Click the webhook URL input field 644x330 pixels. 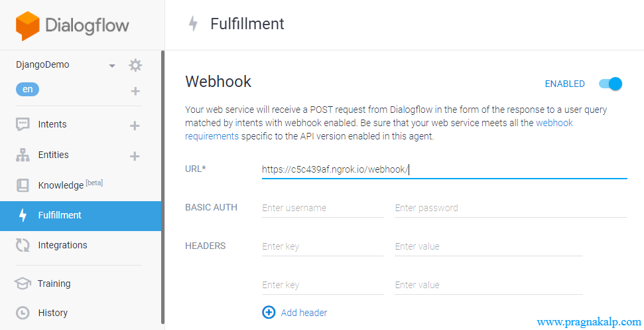(444, 170)
